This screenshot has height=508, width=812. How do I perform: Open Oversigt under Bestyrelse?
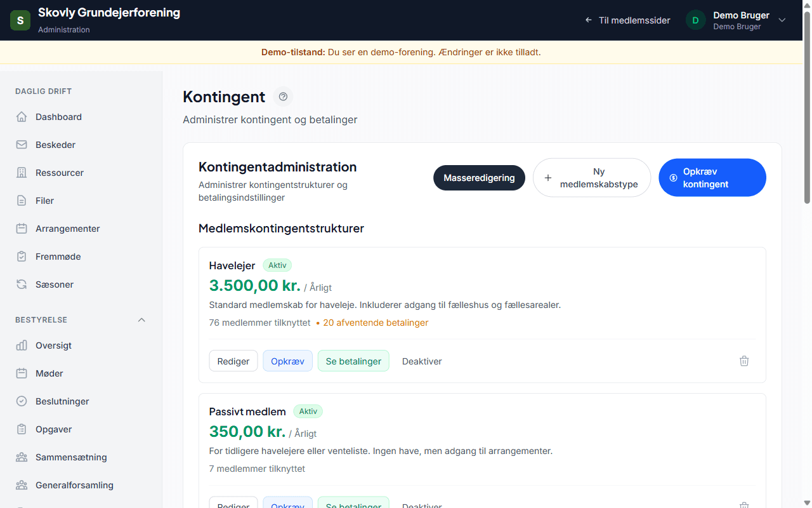pyautogui.click(x=81, y=345)
